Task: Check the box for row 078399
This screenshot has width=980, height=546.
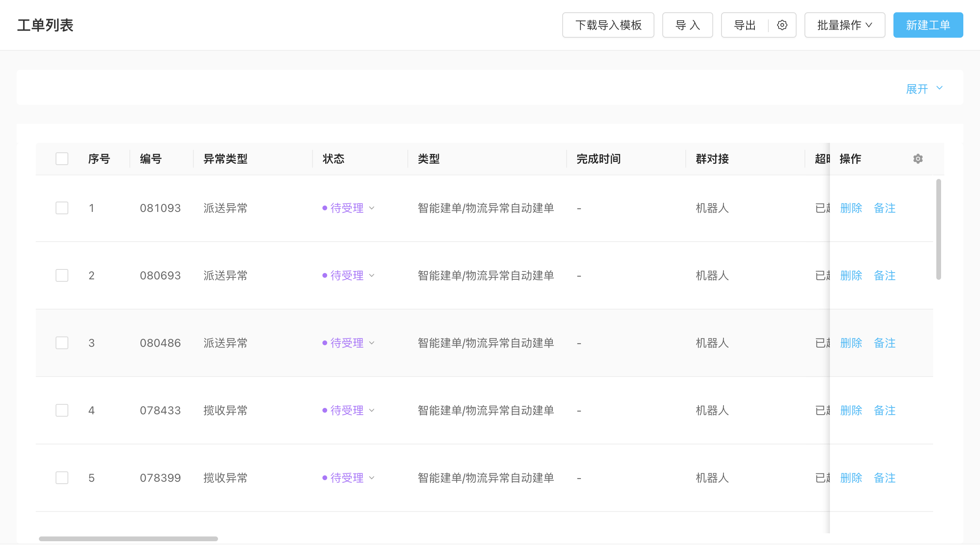Action: 62,478
